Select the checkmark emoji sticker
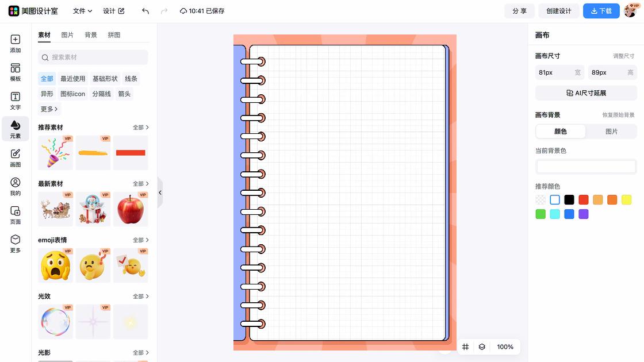 (131, 265)
